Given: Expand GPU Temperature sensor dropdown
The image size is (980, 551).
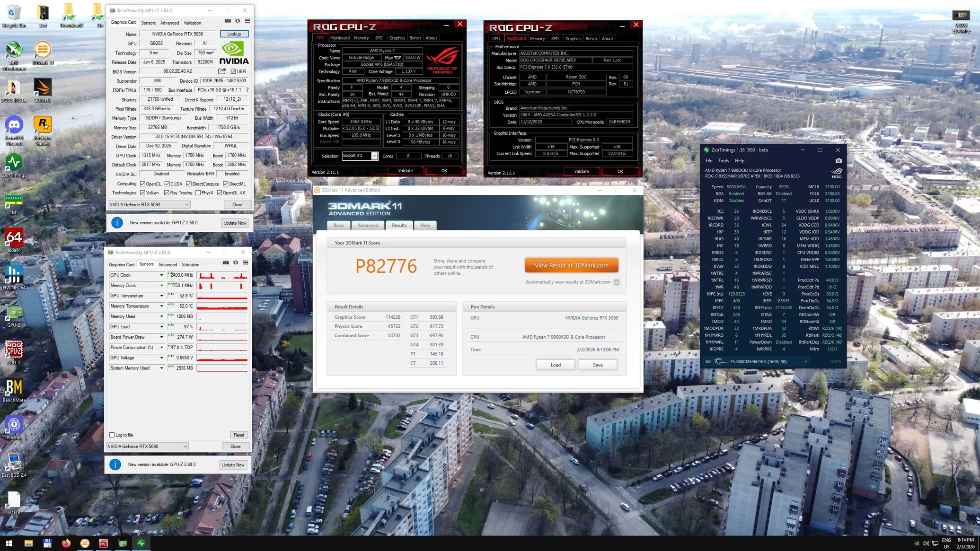Looking at the screenshot, I should (161, 296).
